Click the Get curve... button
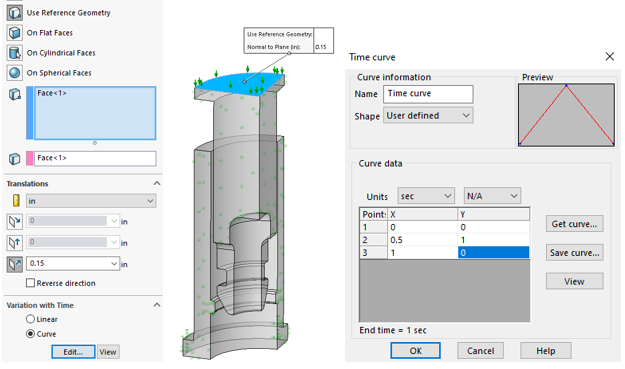The height and width of the screenshot is (369, 625). (x=574, y=224)
